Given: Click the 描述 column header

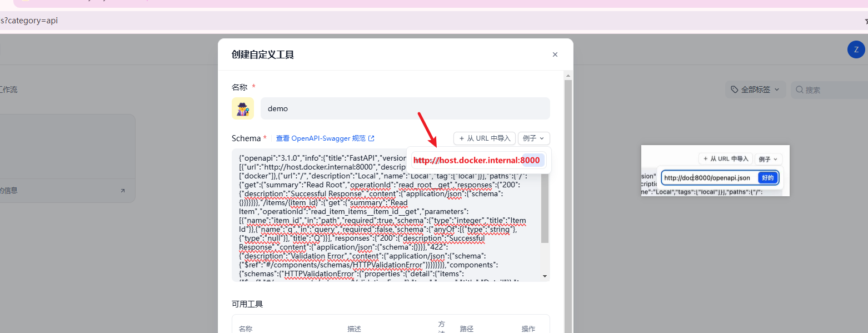Looking at the screenshot, I should [x=354, y=329].
